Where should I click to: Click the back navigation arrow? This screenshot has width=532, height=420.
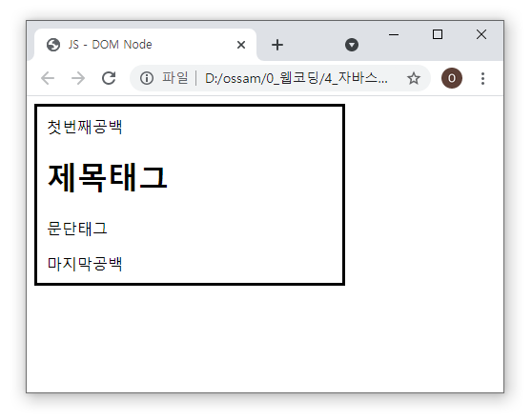tap(48, 78)
